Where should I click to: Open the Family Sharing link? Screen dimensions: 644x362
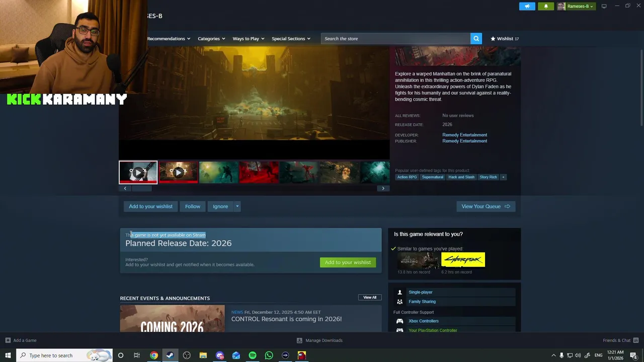click(422, 302)
